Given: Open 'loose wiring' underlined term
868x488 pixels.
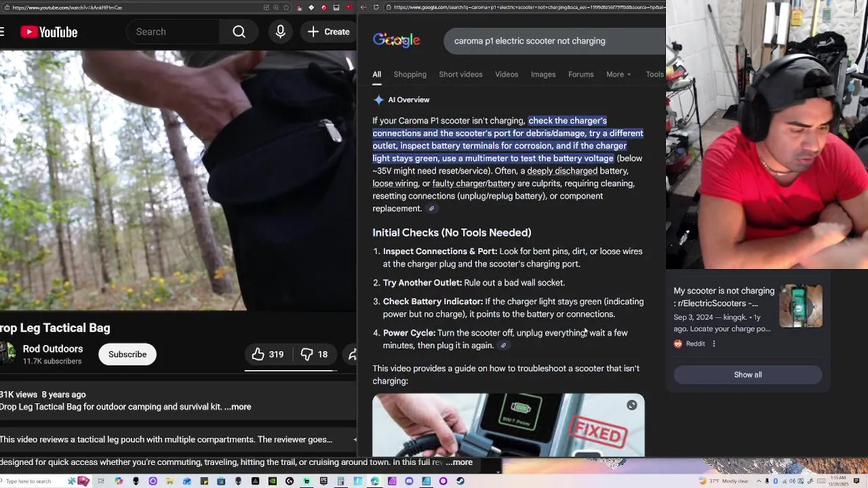Looking at the screenshot, I should click(x=395, y=184).
